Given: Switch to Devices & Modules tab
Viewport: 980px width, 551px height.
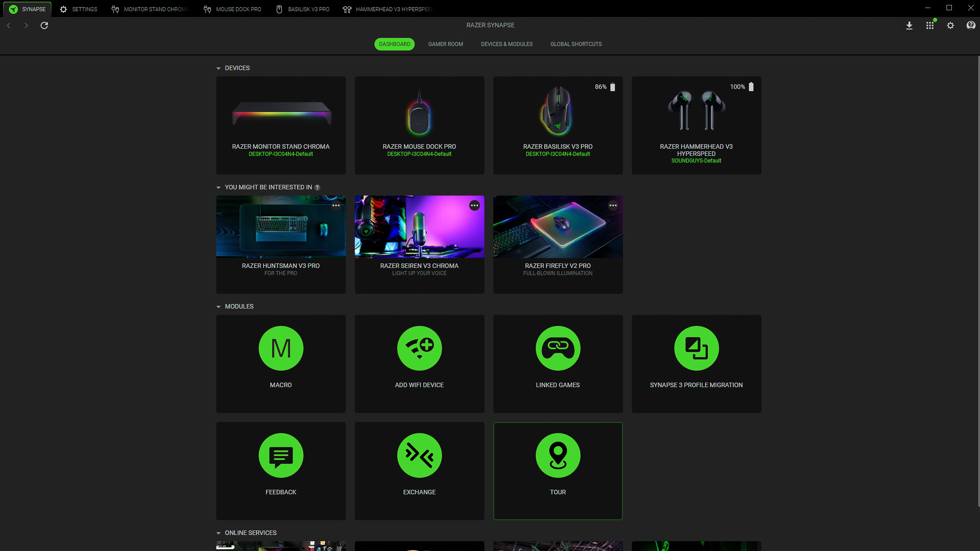Looking at the screenshot, I should [507, 44].
